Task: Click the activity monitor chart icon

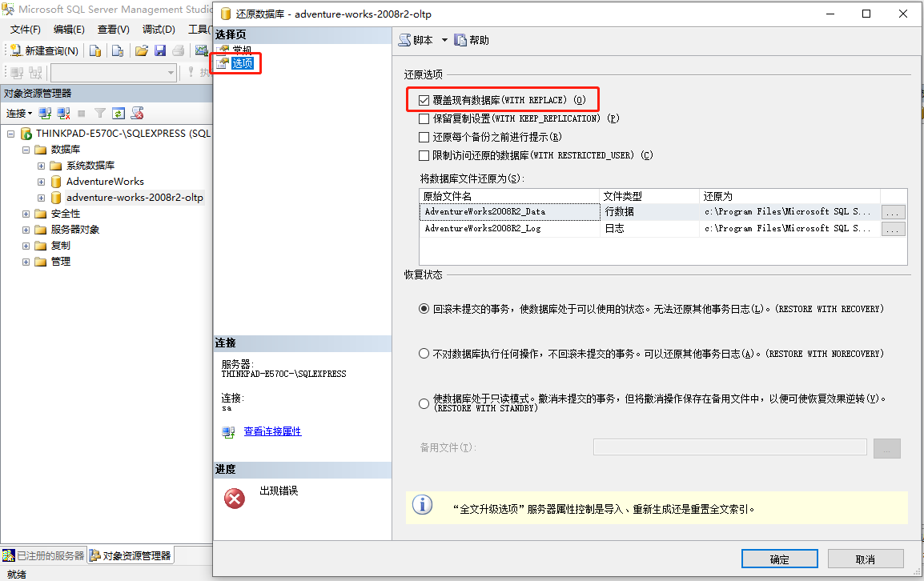Action: [x=202, y=50]
